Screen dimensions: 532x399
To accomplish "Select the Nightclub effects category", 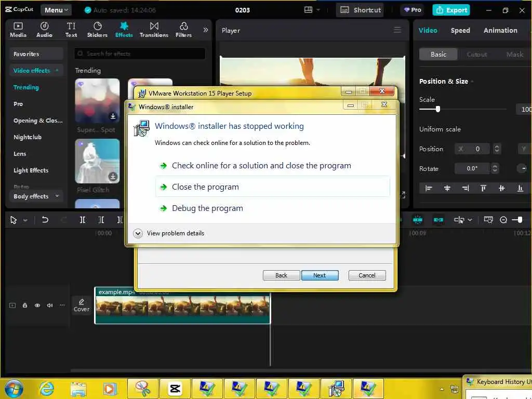I will [28, 137].
